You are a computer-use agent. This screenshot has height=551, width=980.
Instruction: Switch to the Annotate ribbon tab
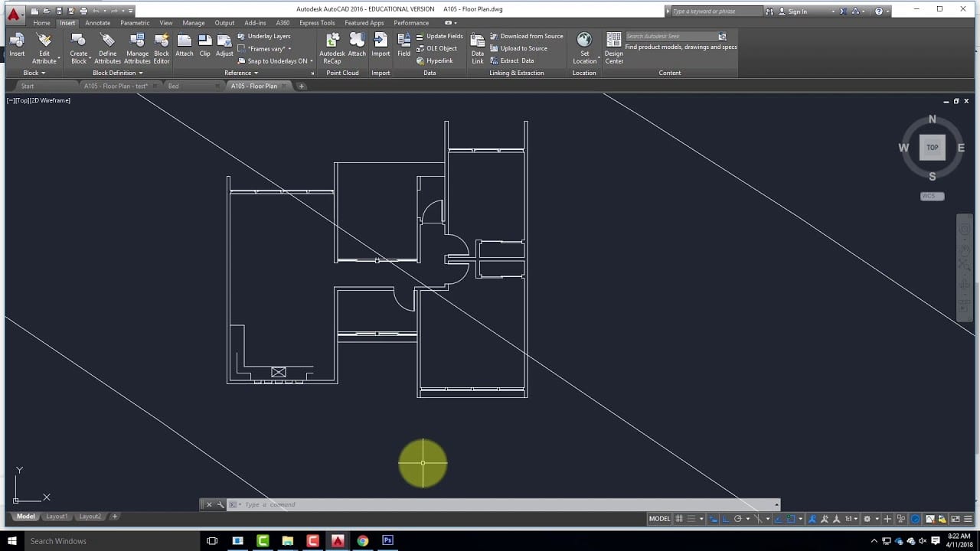[x=97, y=23]
